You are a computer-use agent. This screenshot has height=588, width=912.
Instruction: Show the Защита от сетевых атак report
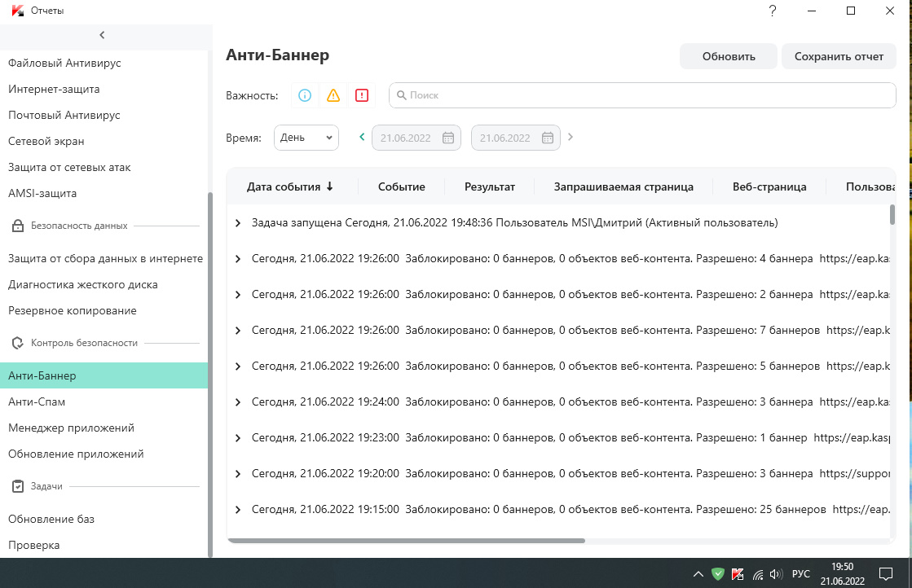click(x=69, y=167)
